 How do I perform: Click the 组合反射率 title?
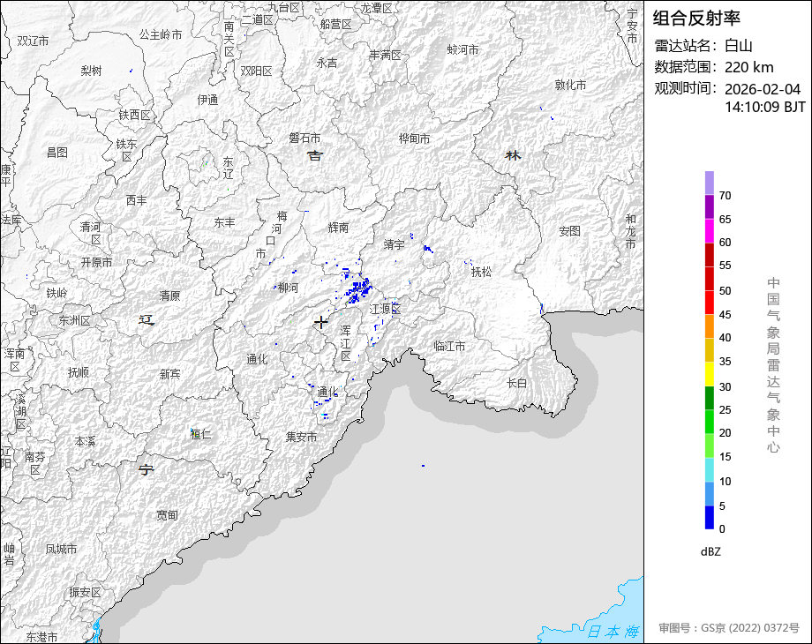[696, 18]
